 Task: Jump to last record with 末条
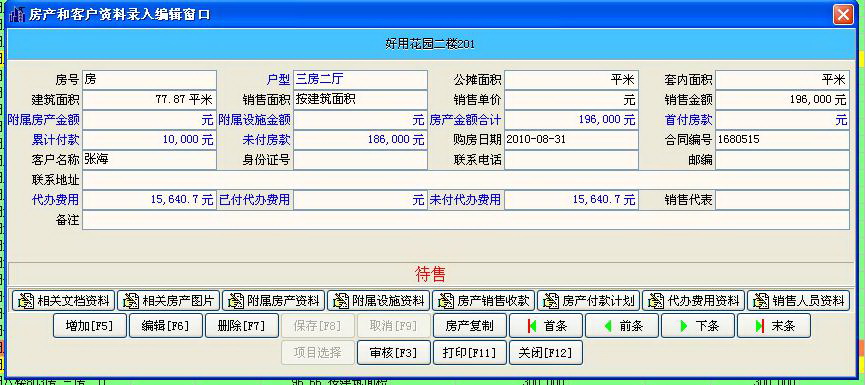coord(774,325)
